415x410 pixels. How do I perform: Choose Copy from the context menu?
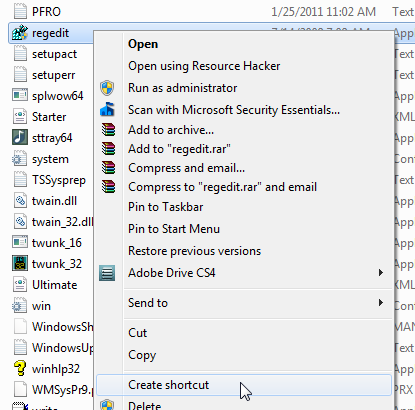click(142, 355)
